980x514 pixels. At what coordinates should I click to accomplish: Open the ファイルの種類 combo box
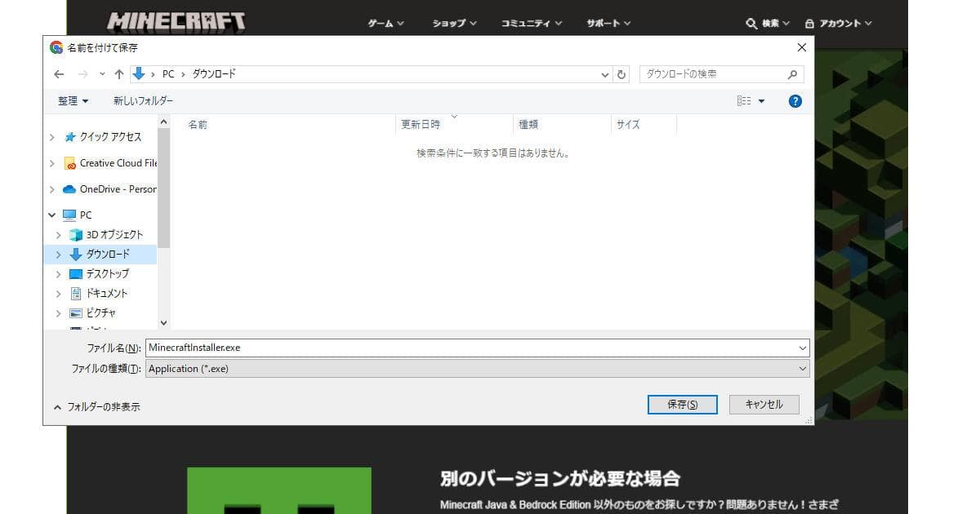coord(478,369)
